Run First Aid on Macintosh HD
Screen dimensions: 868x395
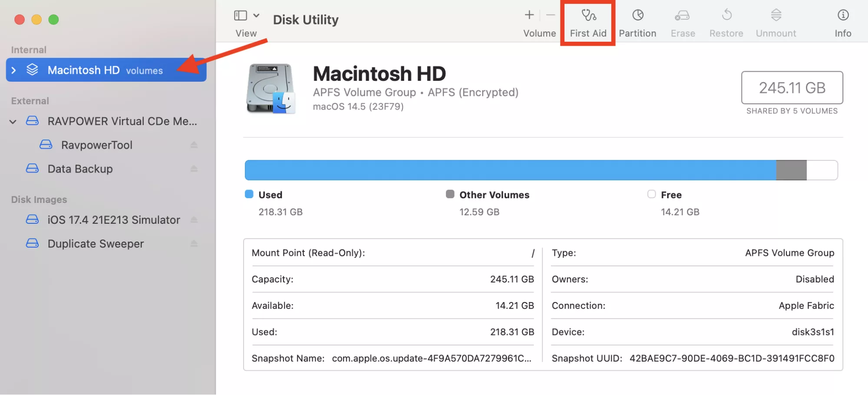pyautogui.click(x=588, y=20)
